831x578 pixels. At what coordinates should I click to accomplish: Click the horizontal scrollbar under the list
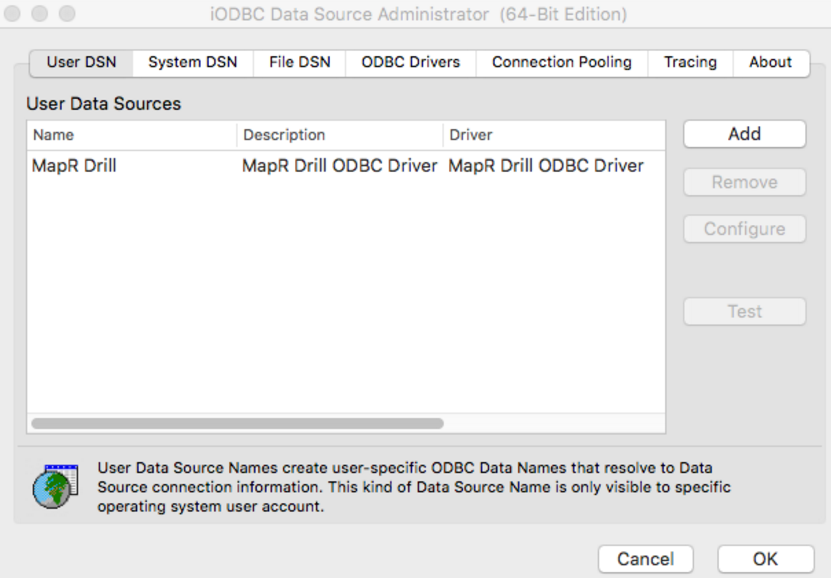point(237,424)
